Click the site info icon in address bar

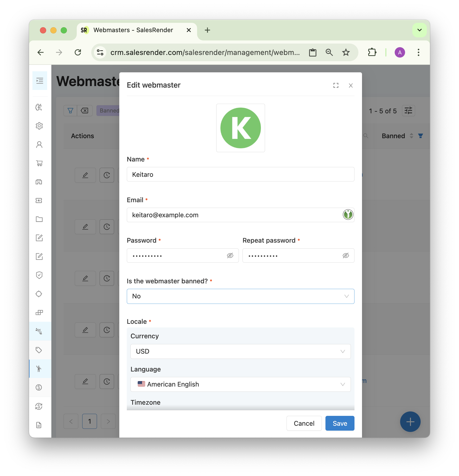click(100, 53)
